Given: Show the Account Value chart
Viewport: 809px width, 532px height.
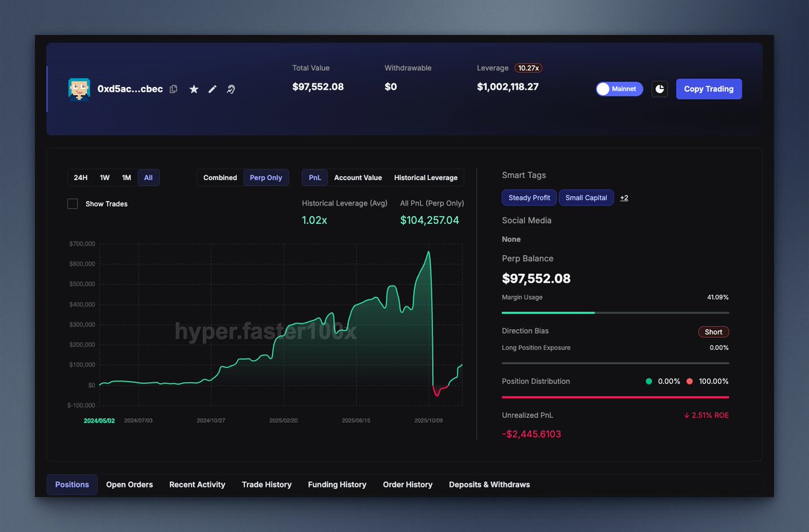Looking at the screenshot, I should pyautogui.click(x=358, y=177).
